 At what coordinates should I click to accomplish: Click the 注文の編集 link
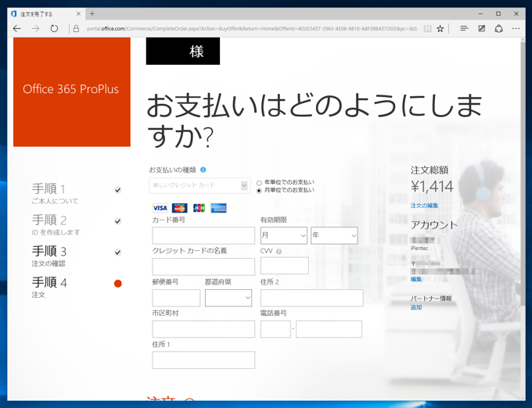point(424,206)
